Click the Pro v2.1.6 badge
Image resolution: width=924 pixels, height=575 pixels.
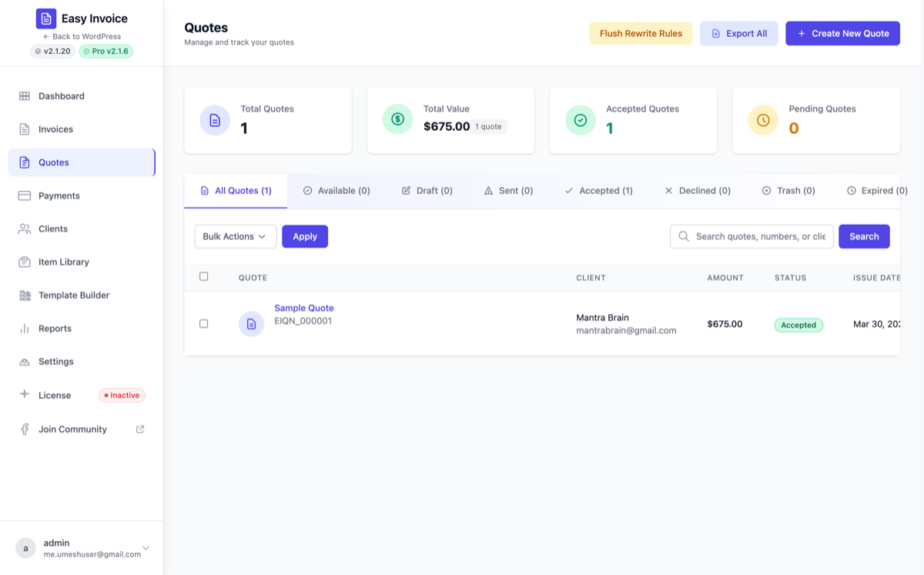(x=106, y=52)
